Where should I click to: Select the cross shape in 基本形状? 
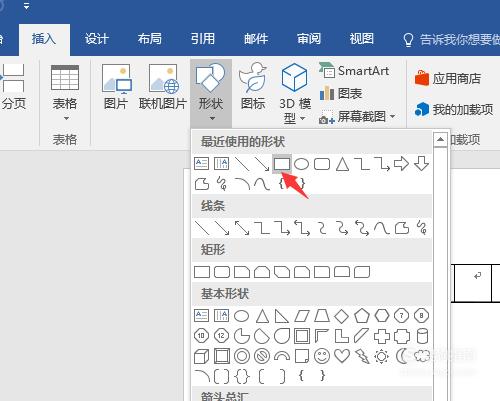pos(382,336)
